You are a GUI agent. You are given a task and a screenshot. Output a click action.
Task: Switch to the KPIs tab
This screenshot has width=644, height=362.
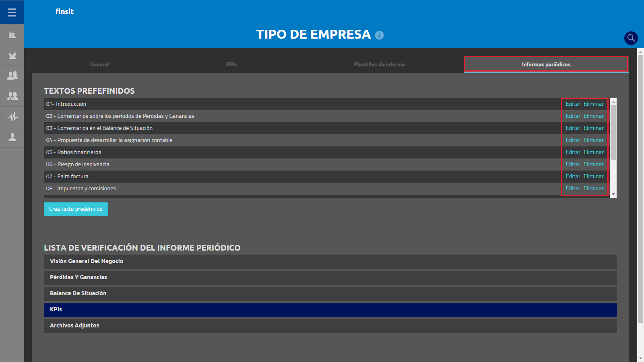pos(231,64)
